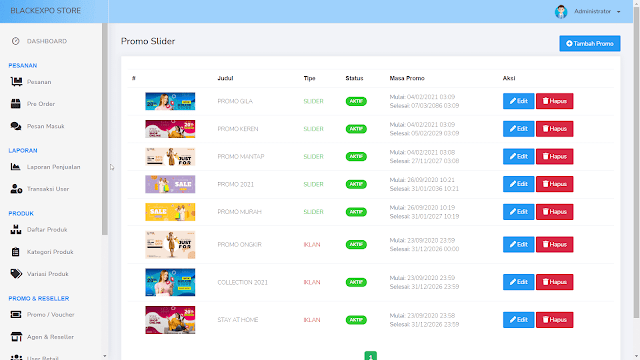Viewport: 640px width, 360px height.
Task: Click the Transaksi User icon
Action: (16, 189)
